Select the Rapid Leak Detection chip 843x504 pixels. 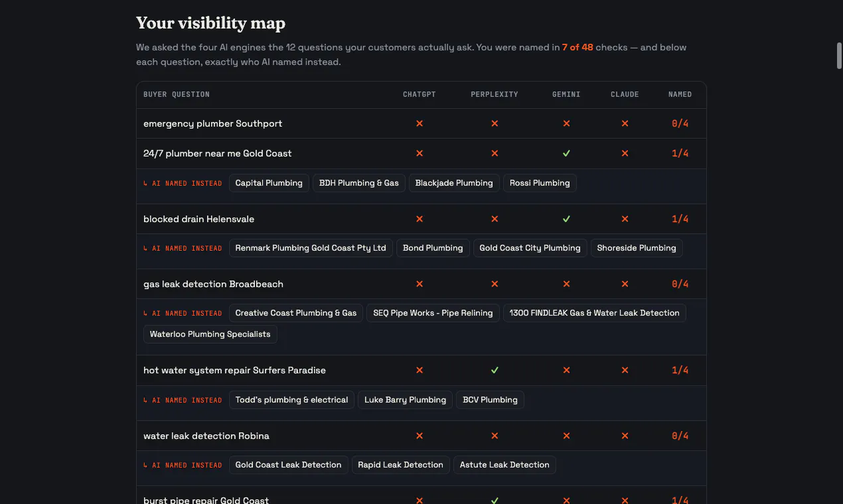[400, 465]
